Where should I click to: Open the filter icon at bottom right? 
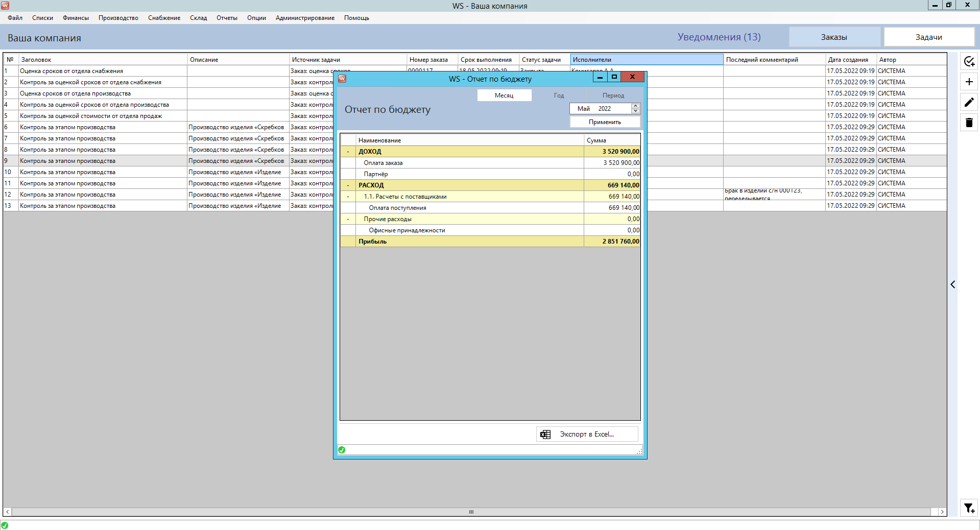[x=968, y=508]
